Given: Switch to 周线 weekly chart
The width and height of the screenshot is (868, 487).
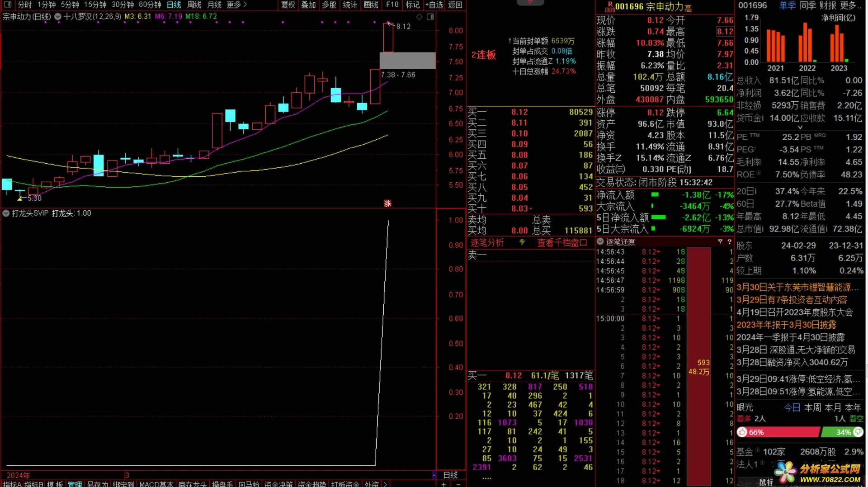Looking at the screenshot, I should click(194, 5).
